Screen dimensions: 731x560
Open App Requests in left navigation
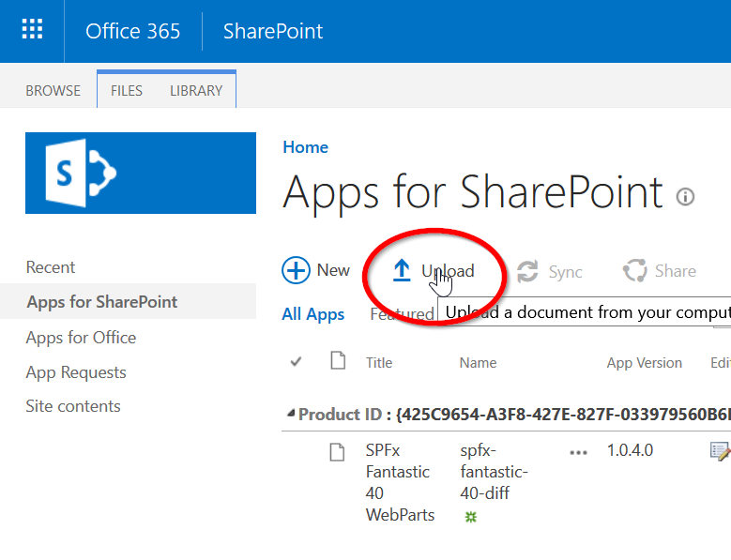tap(76, 372)
